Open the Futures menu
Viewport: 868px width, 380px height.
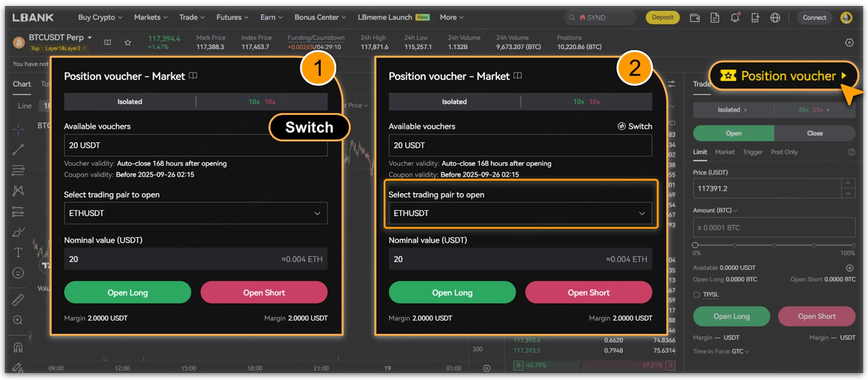(x=232, y=17)
